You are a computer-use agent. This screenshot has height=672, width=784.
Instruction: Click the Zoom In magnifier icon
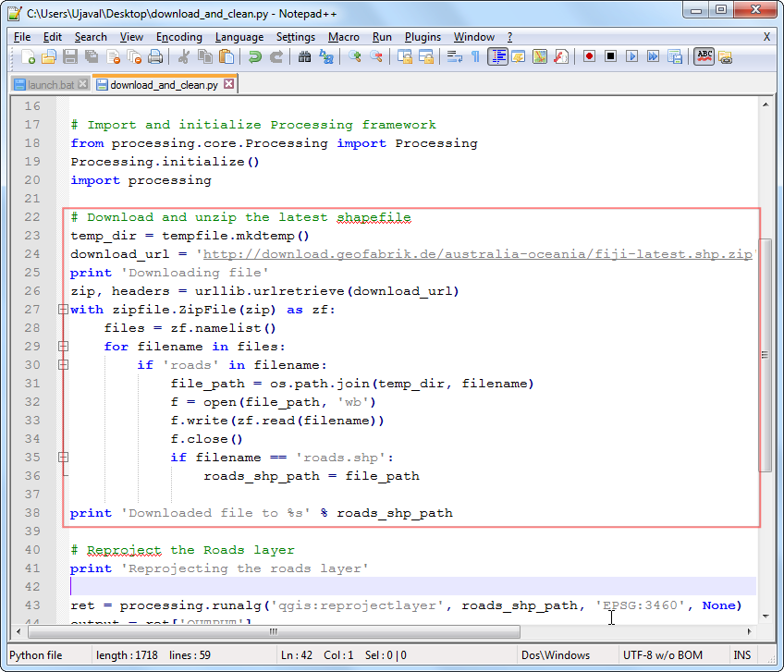pyautogui.click(x=355, y=56)
